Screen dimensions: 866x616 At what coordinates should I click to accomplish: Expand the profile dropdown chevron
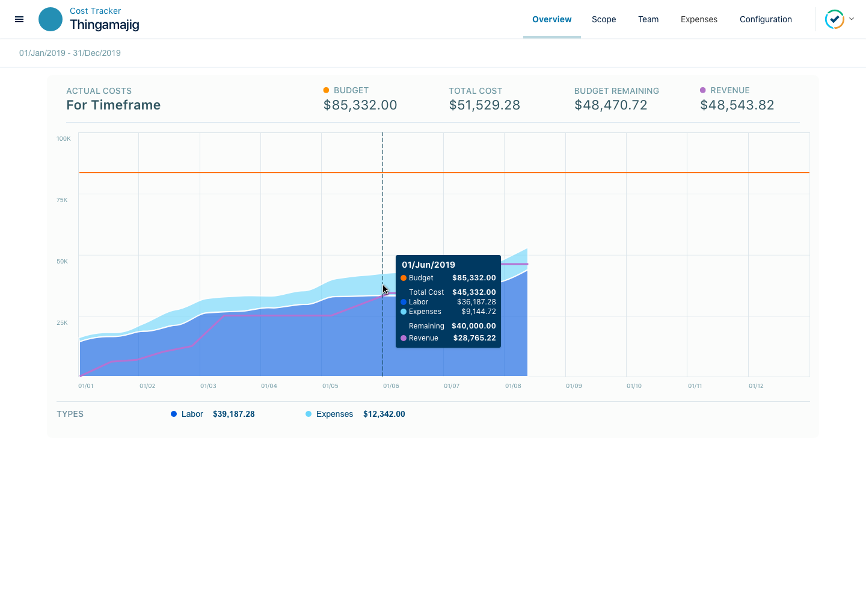tap(852, 19)
